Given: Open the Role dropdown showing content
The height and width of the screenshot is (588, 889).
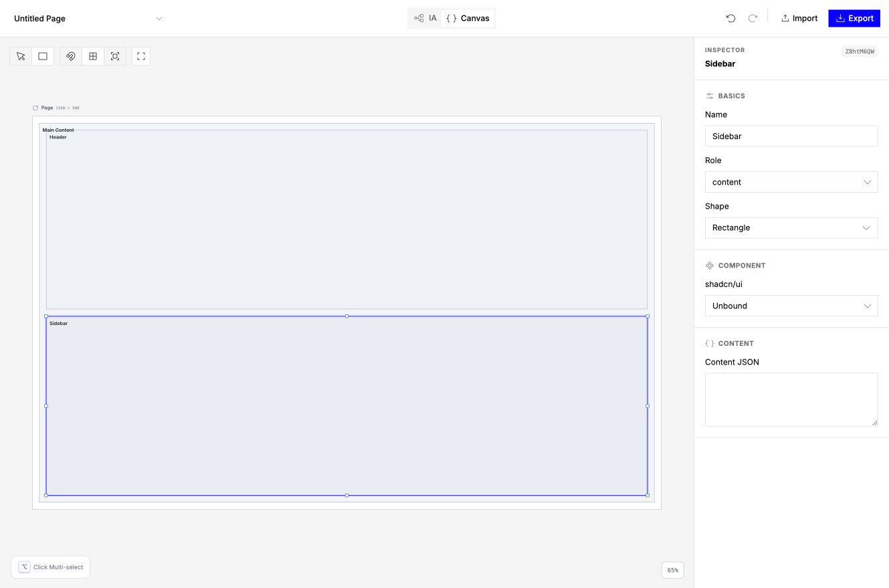Looking at the screenshot, I should pyautogui.click(x=791, y=182).
